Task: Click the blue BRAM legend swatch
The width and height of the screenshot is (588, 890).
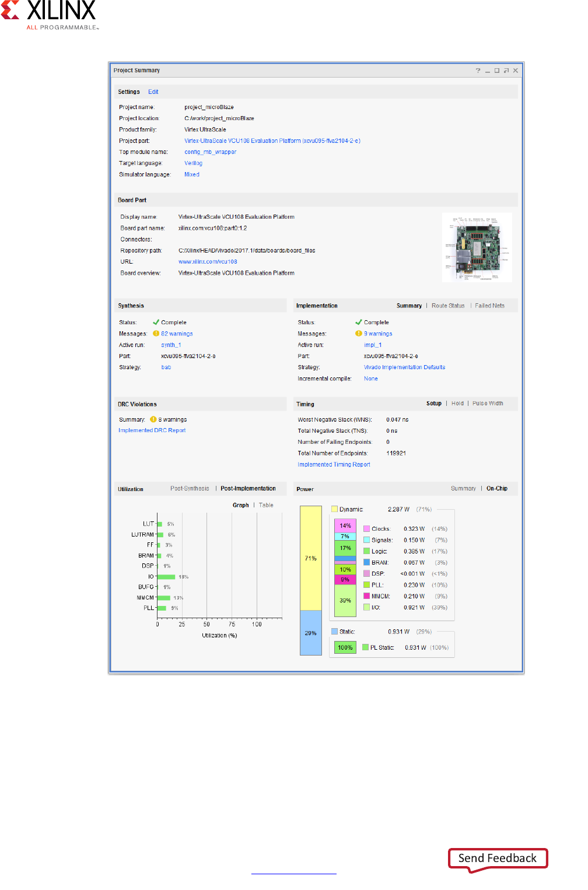Action: 367,563
